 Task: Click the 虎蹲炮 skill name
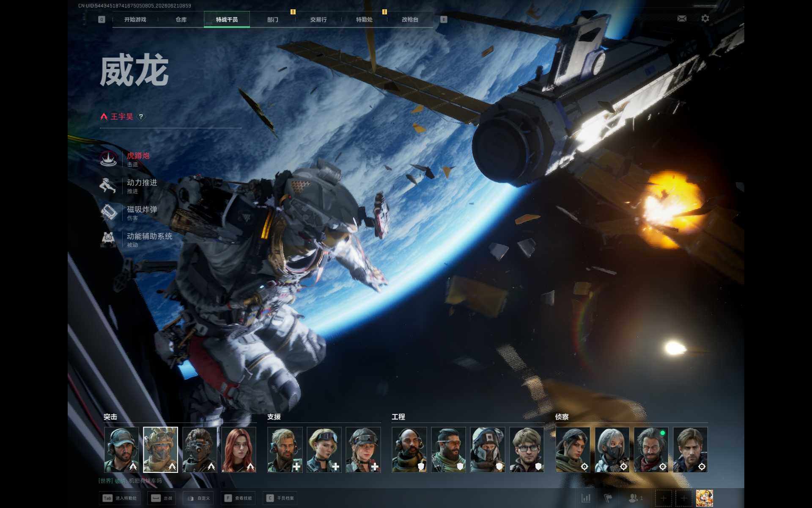coord(138,156)
